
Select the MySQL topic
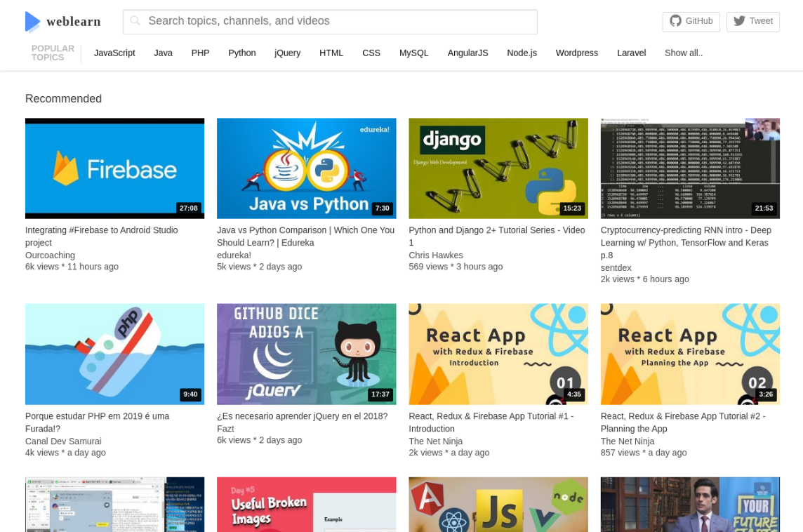point(414,53)
